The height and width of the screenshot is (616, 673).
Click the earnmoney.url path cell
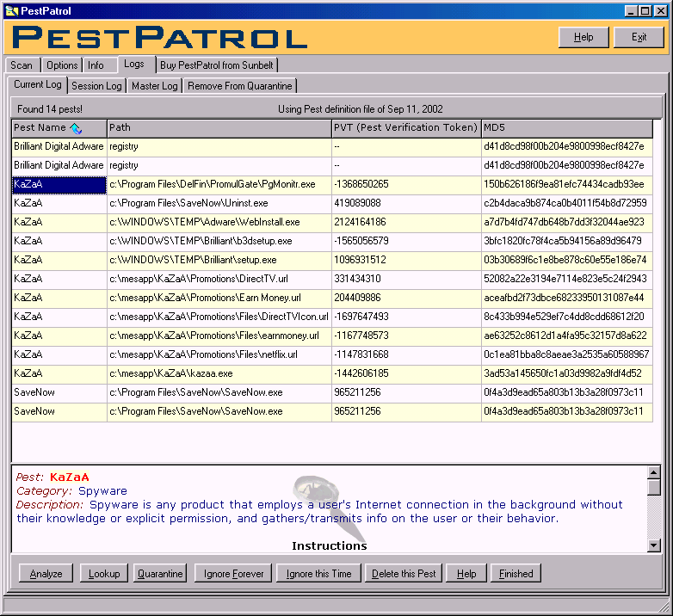(x=219, y=336)
